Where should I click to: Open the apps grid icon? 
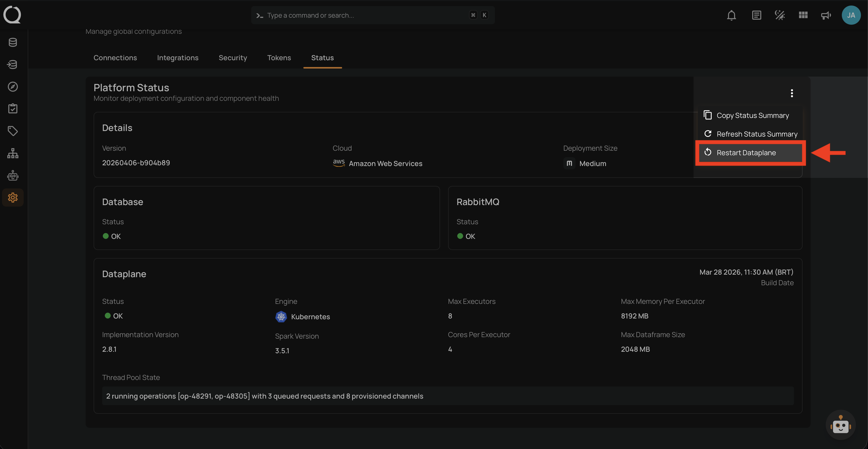(803, 15)
